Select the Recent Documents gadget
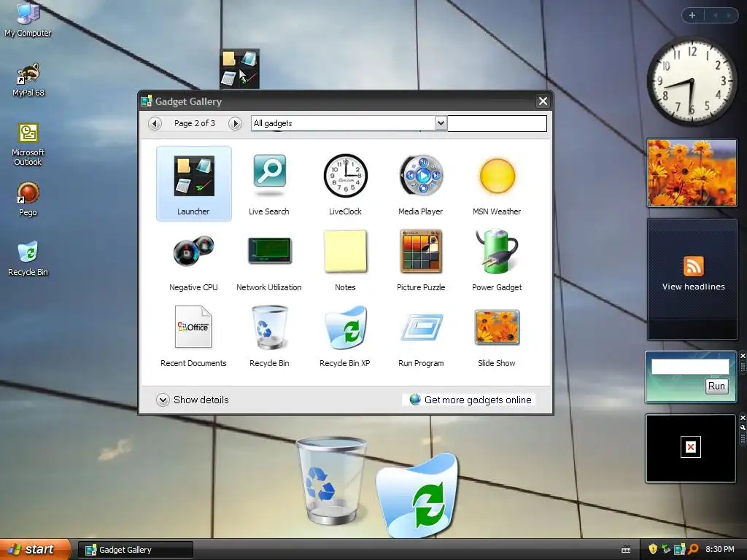The image size is (747, 560). coord(193,335)
